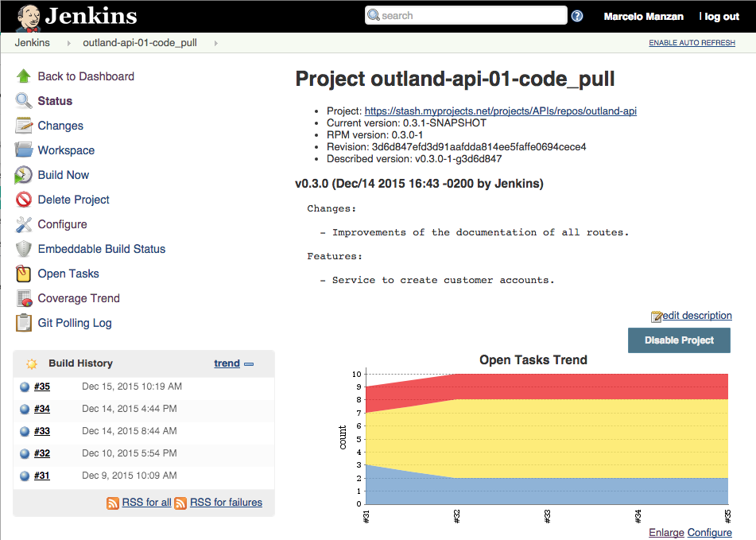756x540 pixels.
Task: Expand the Jenkins breadcrumb arrow
Action: [68, 43]
